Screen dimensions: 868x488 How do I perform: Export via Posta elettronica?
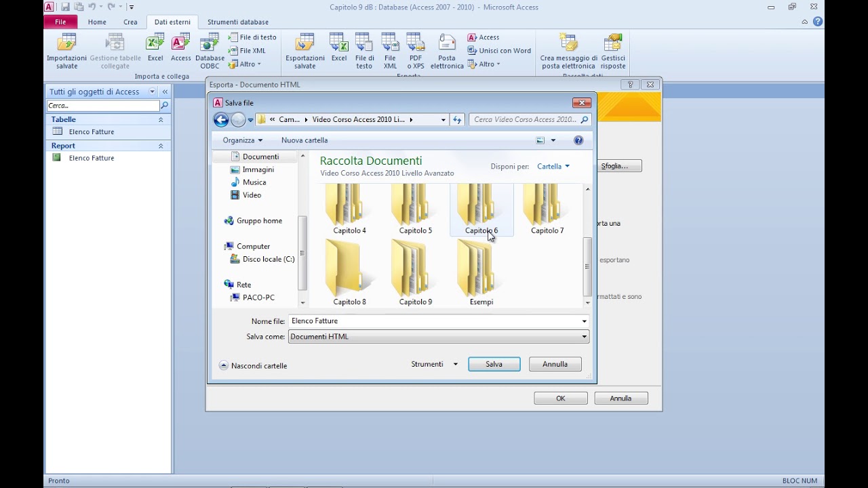(447, 51)
